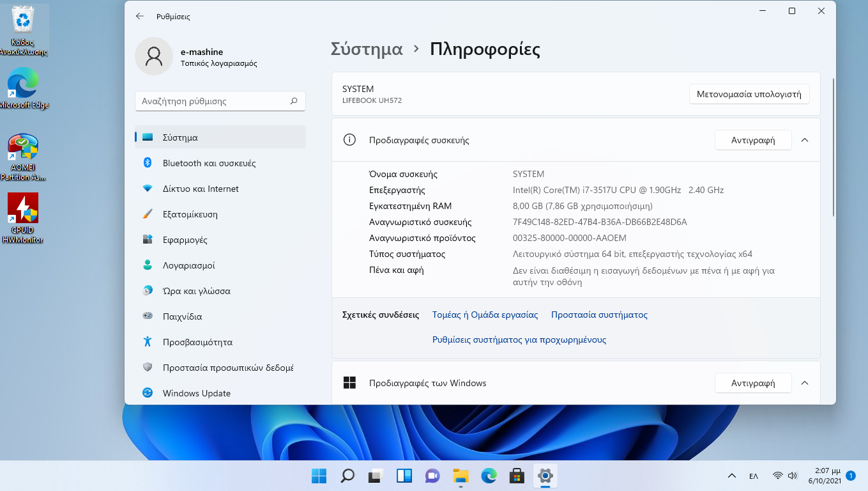Open the Τομέας ή Ομάδα εργασίας link

pyautogui.click(x=485, y=315)
